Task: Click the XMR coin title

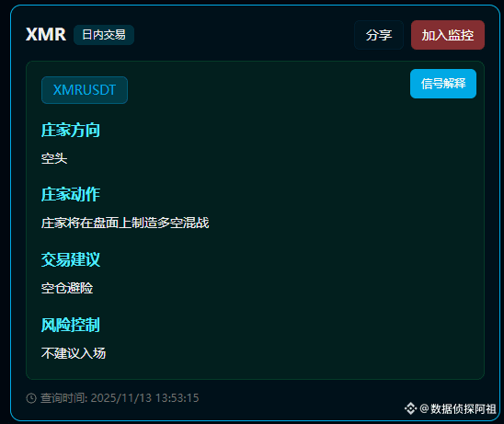Action: (x=46, y=34)
